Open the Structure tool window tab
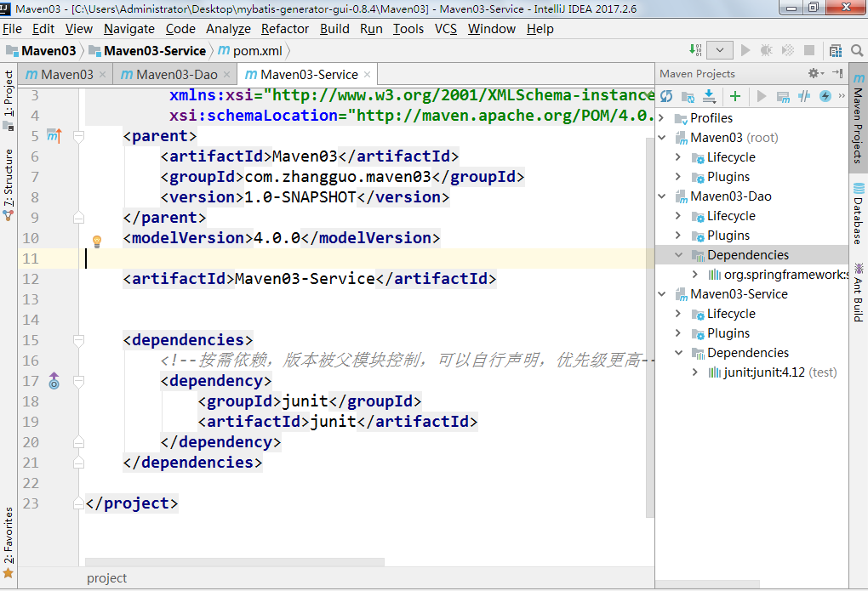 tap(9, 185)
